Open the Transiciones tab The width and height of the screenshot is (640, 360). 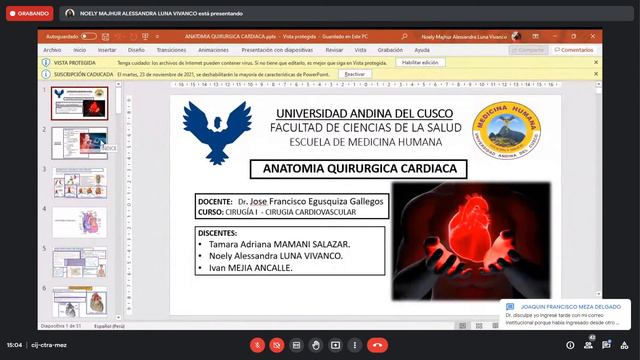click(171, 50)
